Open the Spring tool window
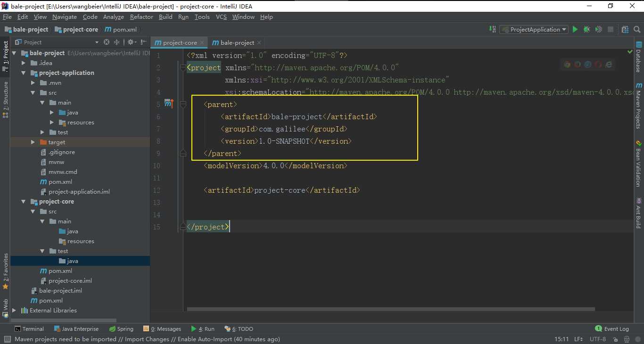The image size is (644, 344). pyautogui.click(x=121, y=329)
